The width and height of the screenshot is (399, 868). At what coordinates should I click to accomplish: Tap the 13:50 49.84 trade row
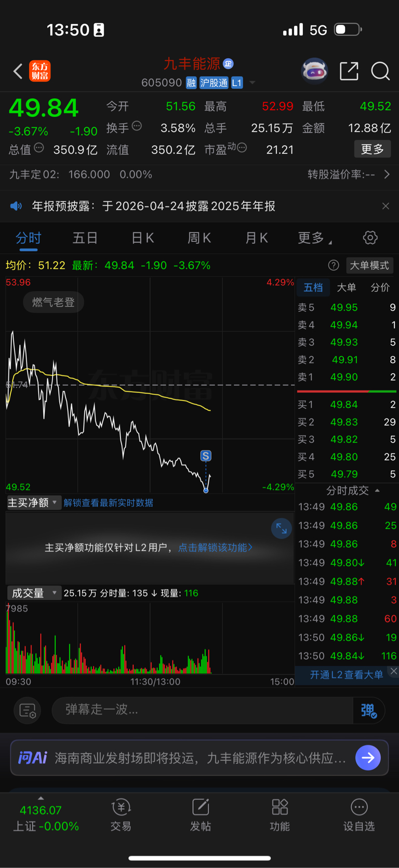[x=347, y=656]
